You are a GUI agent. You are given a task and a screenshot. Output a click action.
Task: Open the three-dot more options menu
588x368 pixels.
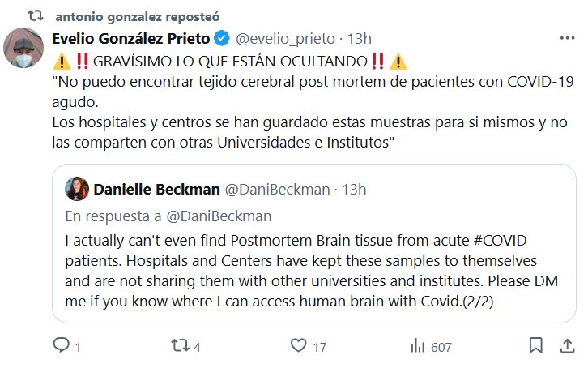(x=564, y=38)
